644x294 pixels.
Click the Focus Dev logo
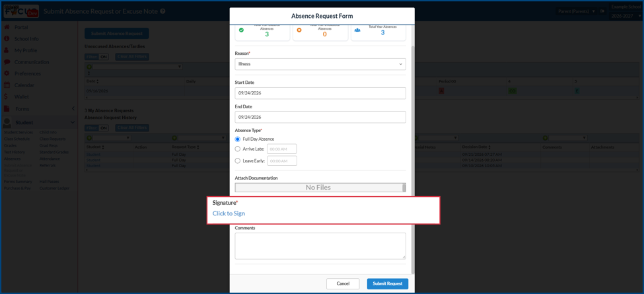point(21,11)
